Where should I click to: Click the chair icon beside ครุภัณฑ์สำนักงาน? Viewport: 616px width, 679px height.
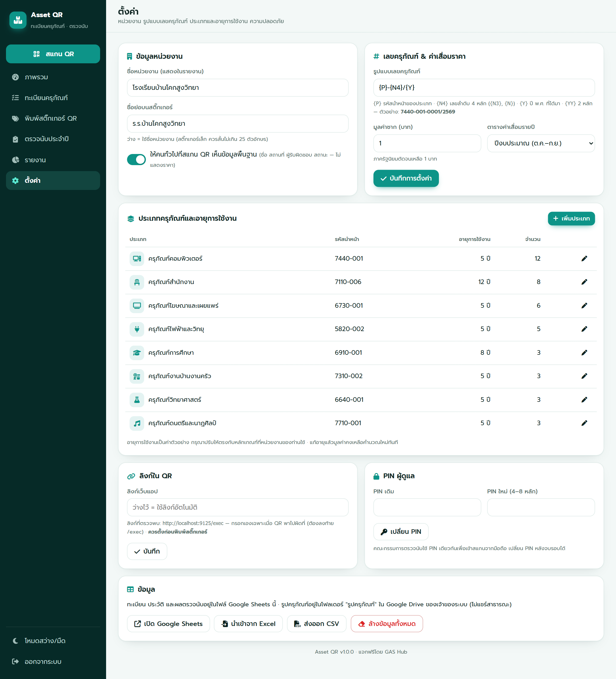[x=137, y=282]
